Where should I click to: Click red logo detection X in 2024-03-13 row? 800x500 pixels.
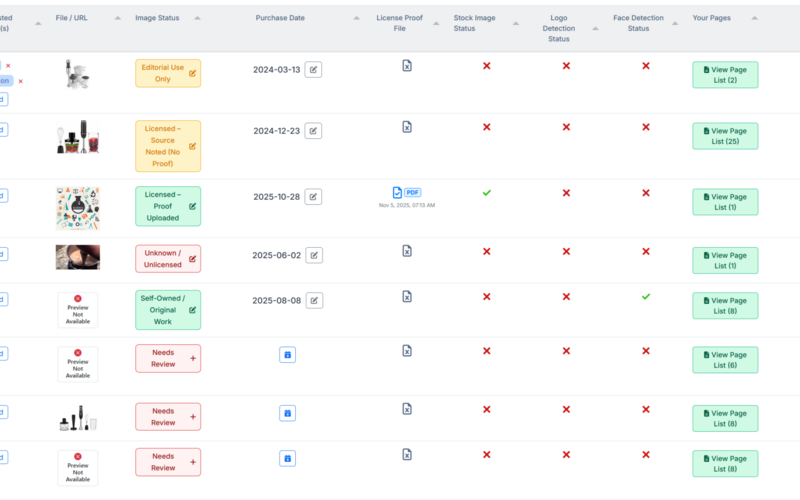click(566, 66)
